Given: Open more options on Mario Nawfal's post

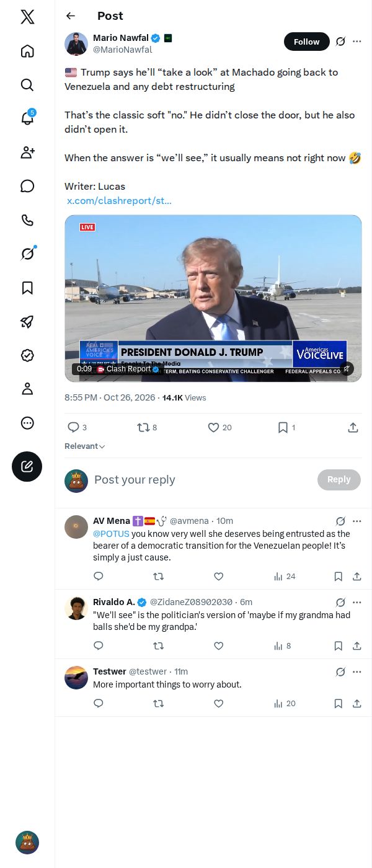Looking at the screenshot, I should coord(357,42).
